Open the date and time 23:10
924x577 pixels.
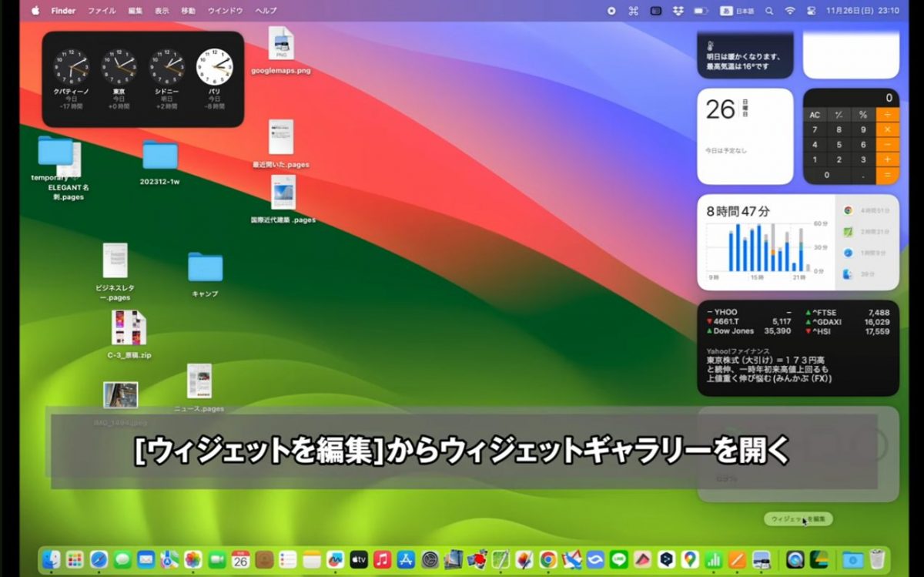pos(862,11)
